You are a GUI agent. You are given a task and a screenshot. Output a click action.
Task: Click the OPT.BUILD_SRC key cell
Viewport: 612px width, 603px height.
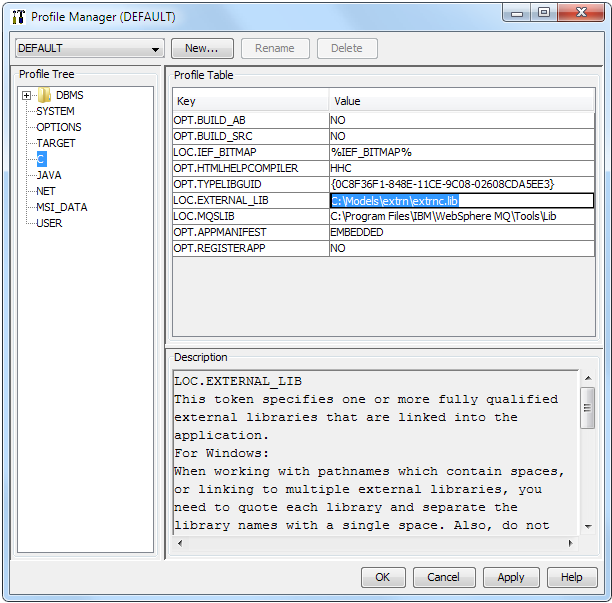coord(251,136)
